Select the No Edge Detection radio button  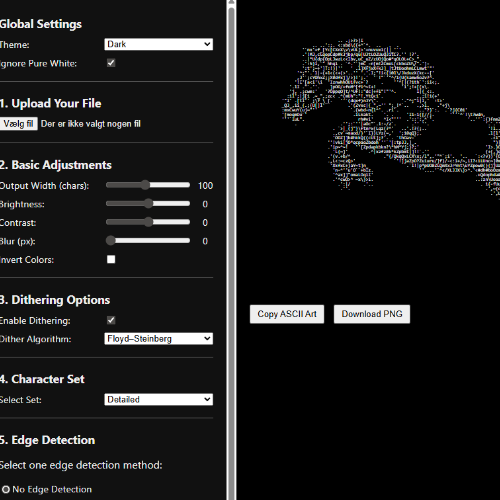coord(6,490)
